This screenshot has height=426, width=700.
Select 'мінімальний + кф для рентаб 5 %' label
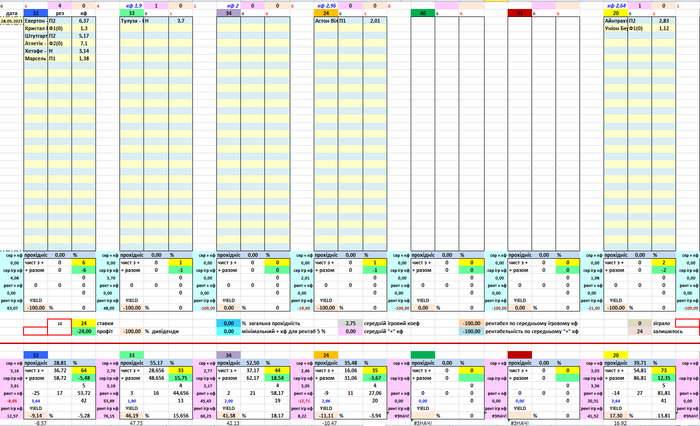283,331
